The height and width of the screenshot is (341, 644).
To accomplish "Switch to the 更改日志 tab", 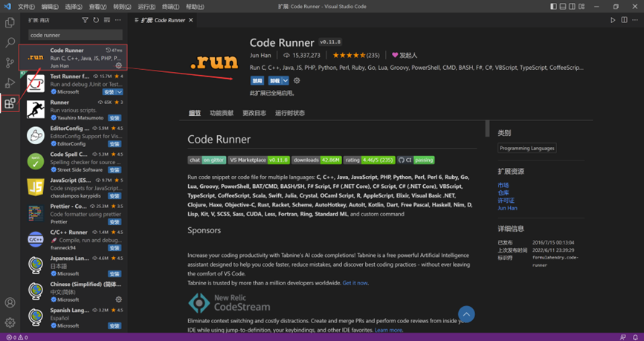I will pos(254,113).
